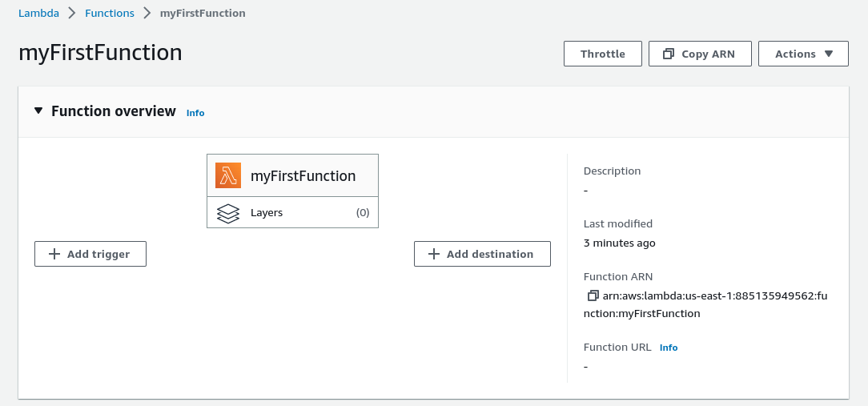Go to Functions in the breadcrumb
868x406 pixels.
[x=110, y=14]
